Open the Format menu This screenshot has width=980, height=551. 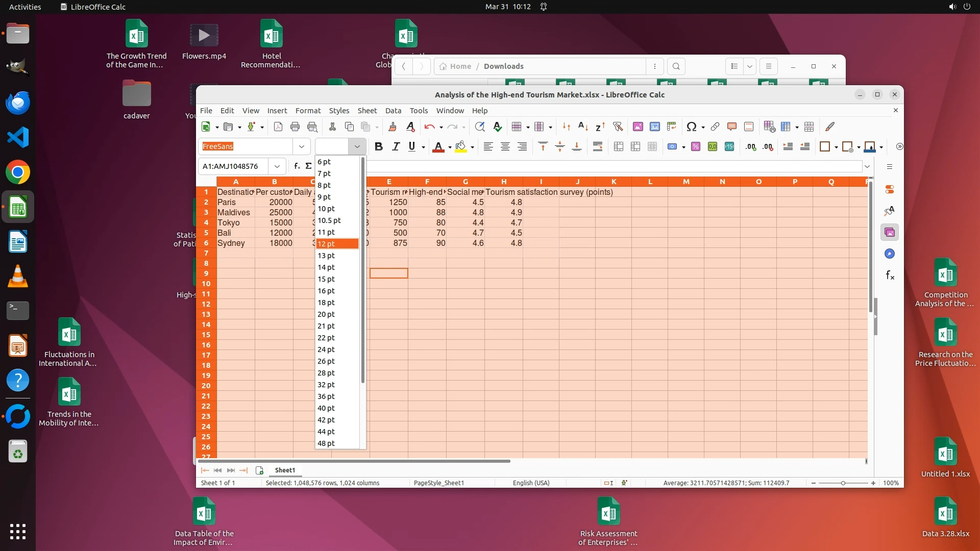308,111
